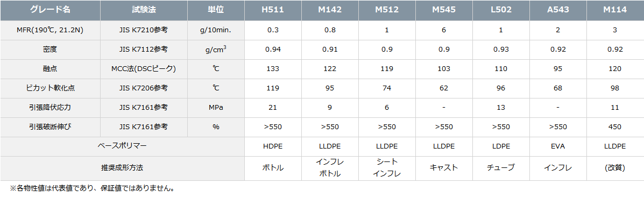Click the 引張破断伸び value 450 cell
This screenshot has height=197, width=644.
pos(615,127)
